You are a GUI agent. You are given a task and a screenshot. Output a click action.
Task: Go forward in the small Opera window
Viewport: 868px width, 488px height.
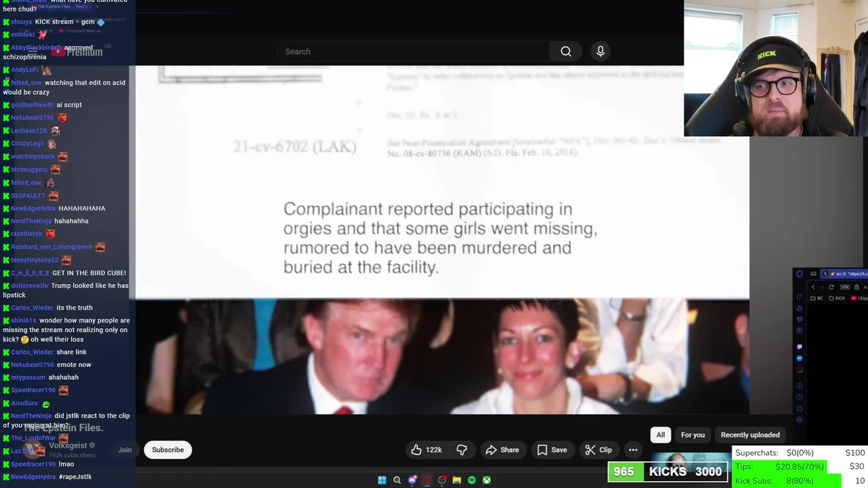pos(822,287)
